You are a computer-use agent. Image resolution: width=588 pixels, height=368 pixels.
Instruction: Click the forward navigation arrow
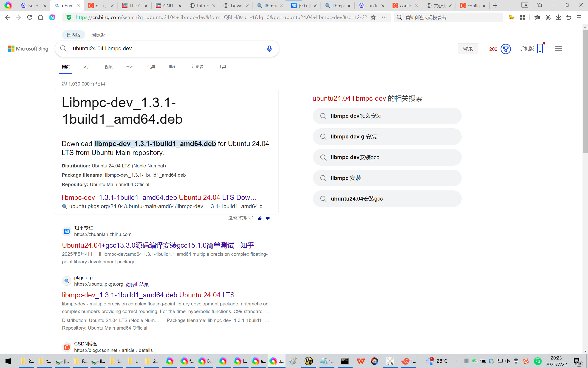pyautogui.click(x=18, y=17)
